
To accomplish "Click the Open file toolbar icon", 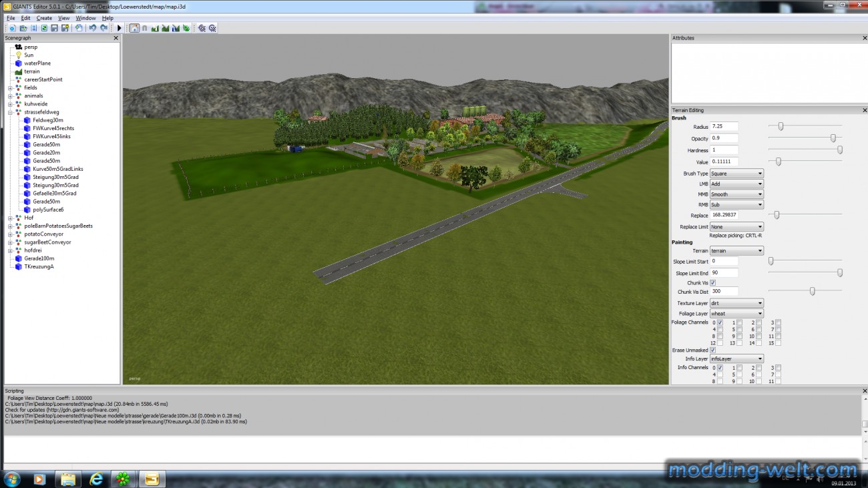I will point(23,28).
